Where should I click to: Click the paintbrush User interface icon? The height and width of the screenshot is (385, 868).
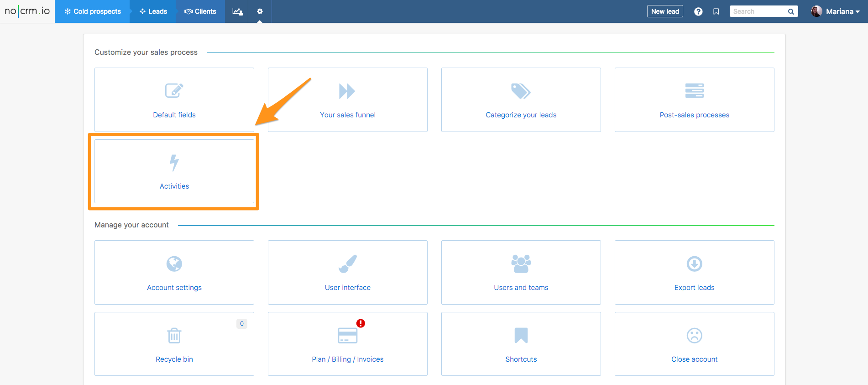coord(348,264)
